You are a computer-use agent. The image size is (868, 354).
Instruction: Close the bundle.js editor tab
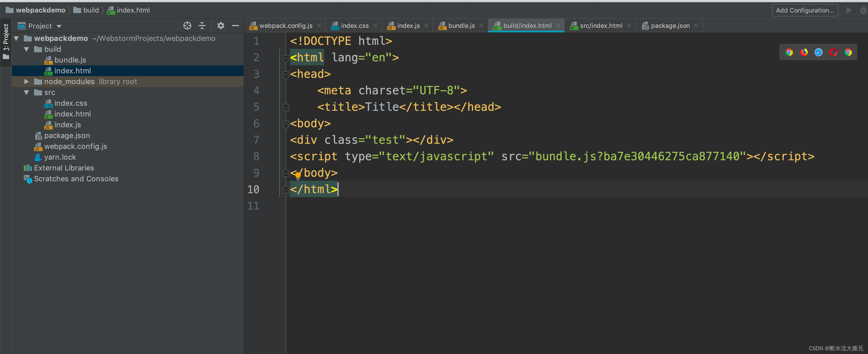point(481,26)
